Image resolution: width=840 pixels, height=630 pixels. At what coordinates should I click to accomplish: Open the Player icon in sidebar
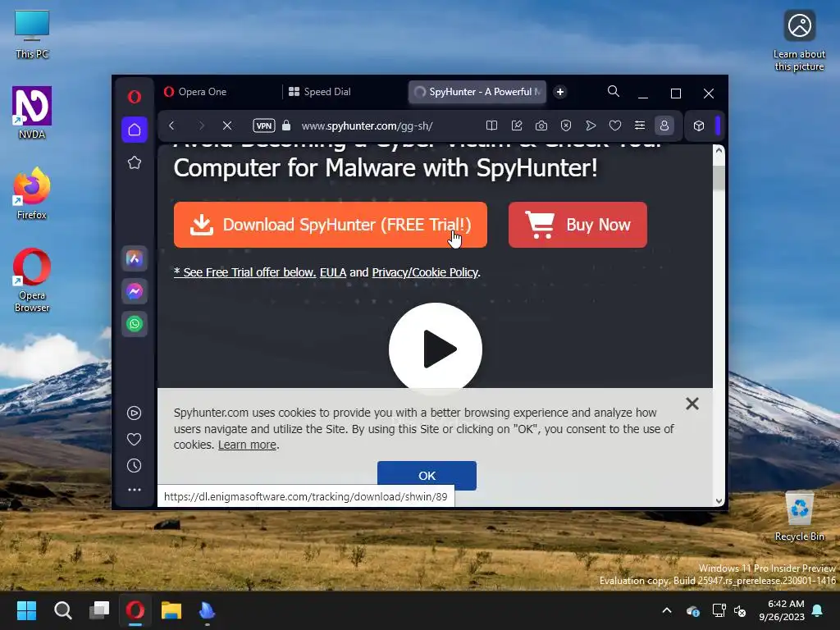(x=134, y=413)
